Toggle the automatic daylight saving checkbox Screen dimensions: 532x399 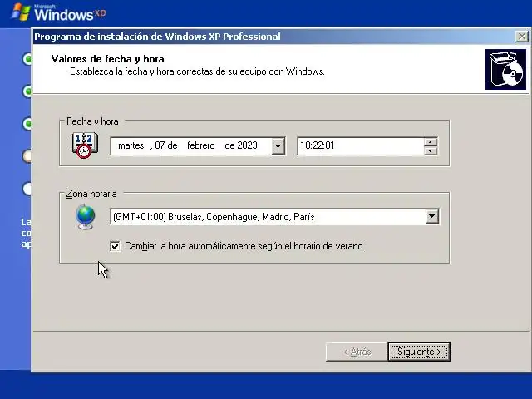point(115,246)
